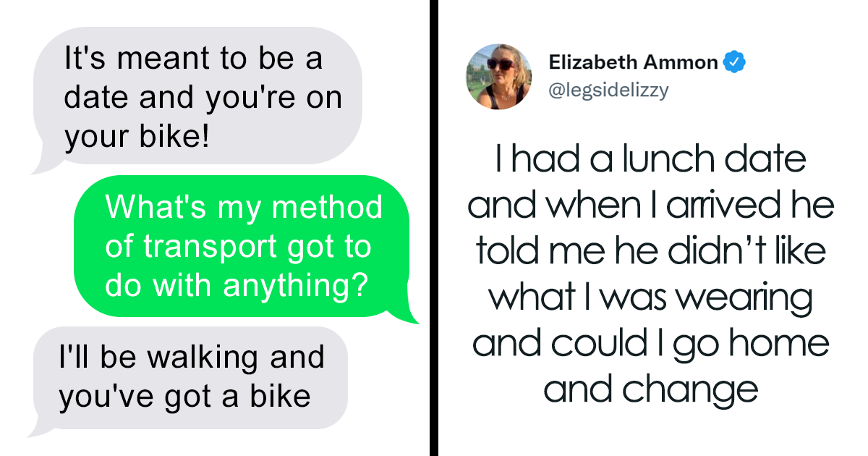Open the @legsidelizzy handle
The width and height of the screenshot is (868, 456).
pos(609,90)
